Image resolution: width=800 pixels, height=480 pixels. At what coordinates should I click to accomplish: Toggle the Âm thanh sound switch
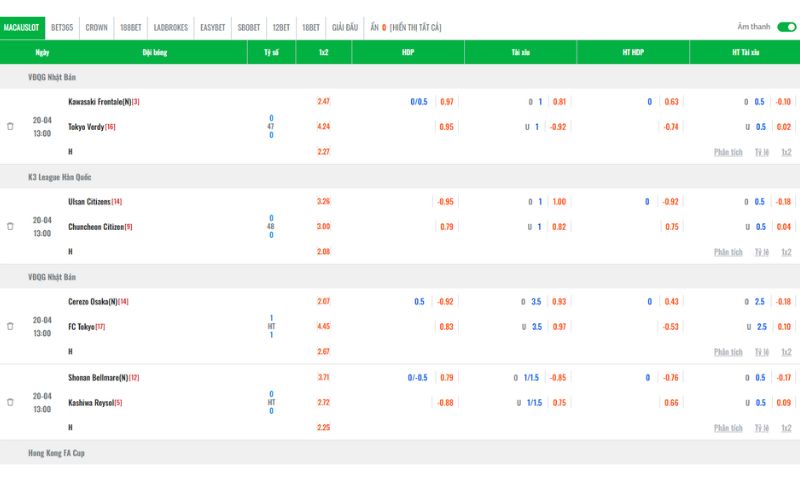coord(786,27)
